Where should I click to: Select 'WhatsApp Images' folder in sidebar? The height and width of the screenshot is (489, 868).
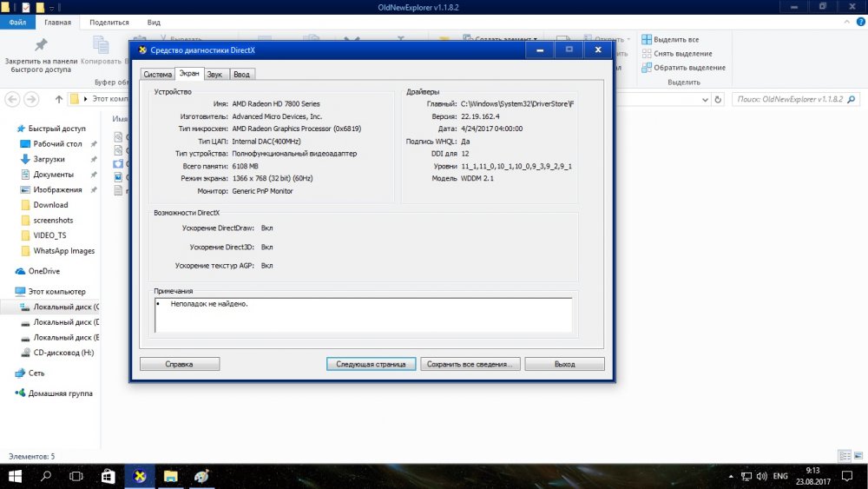coord(65,251)
